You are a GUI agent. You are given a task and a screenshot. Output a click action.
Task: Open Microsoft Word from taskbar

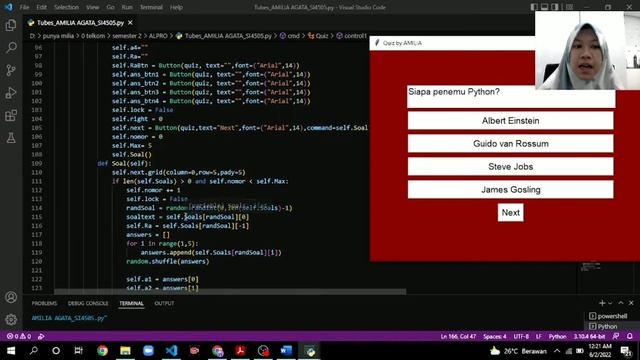(x=286, y=351)
